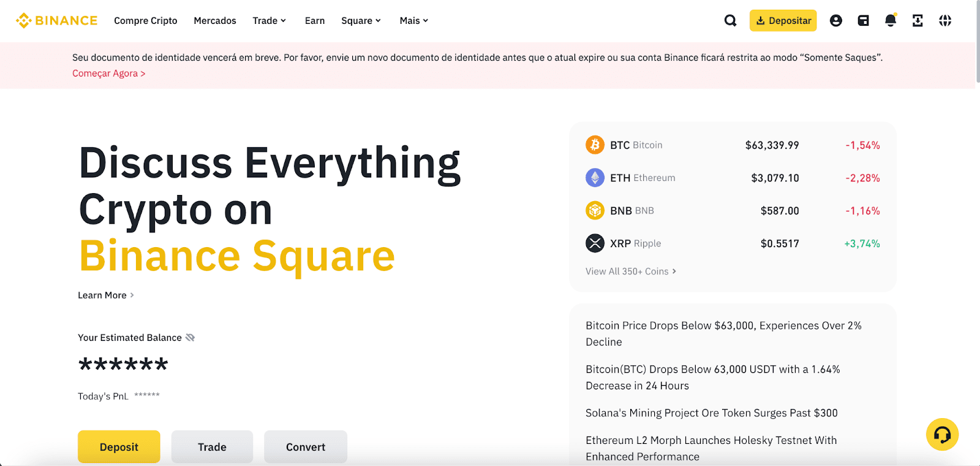
Task: Click the Binance logo
Action: point(56,20)
